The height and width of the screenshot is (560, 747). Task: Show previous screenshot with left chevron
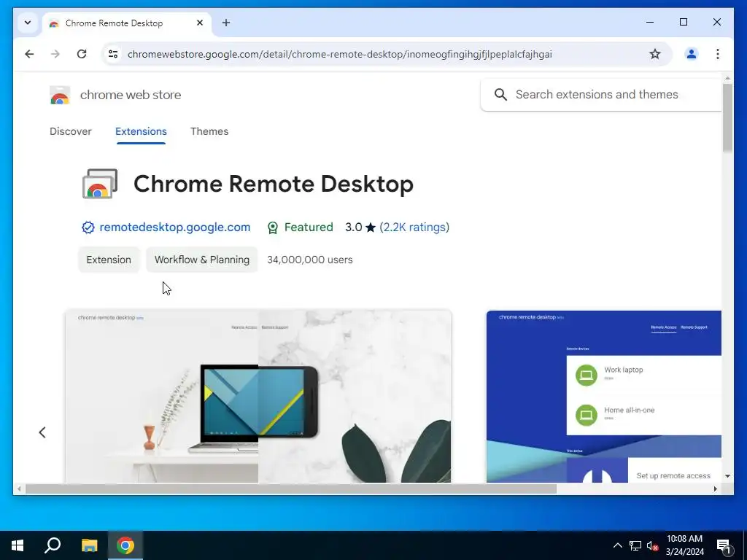click(x=42, y=432)
